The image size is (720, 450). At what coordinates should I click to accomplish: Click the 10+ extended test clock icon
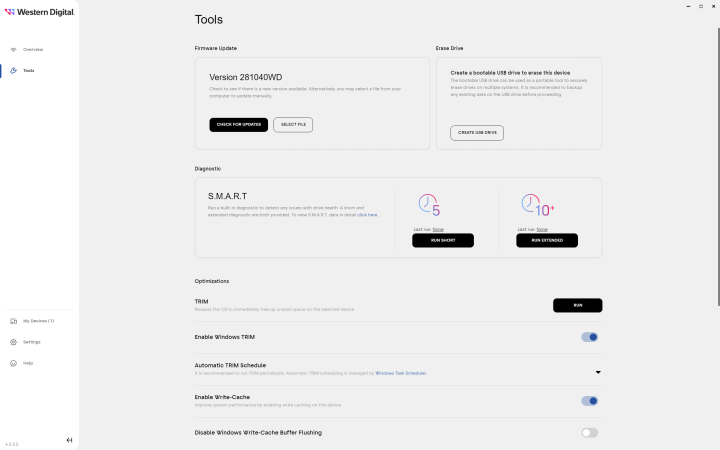tap(535, 206)
